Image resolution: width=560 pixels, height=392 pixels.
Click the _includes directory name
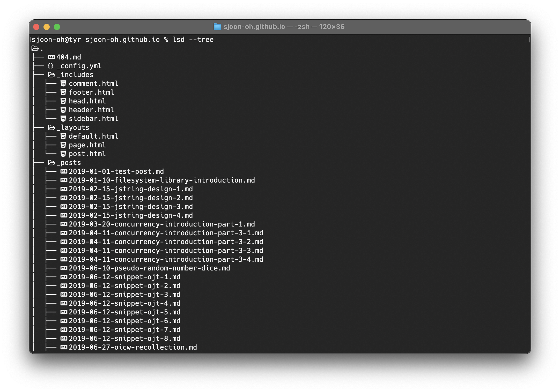pos(75,75)
